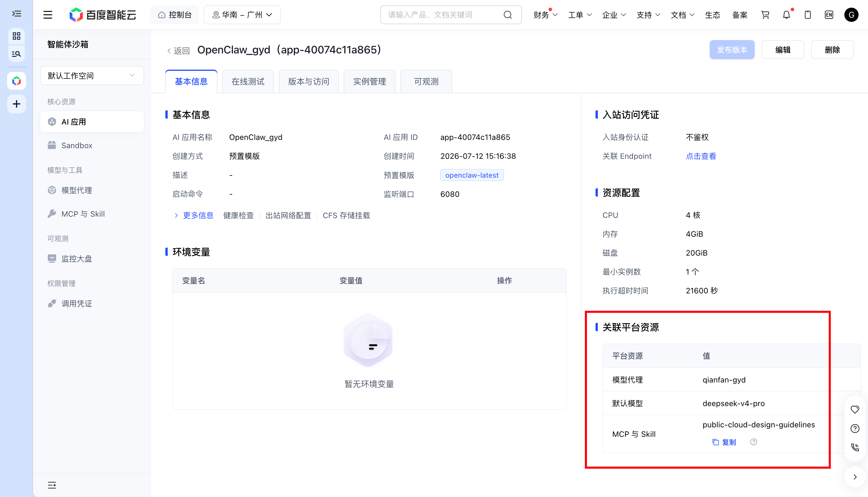Viewport: 868px width, 497px height.
Task: Switch to the 实例管理 tab
Action: (x=369, y=81)
